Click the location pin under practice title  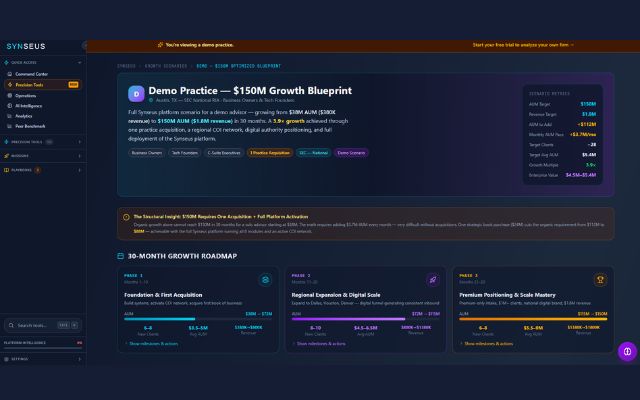click(x=151, y=100)
